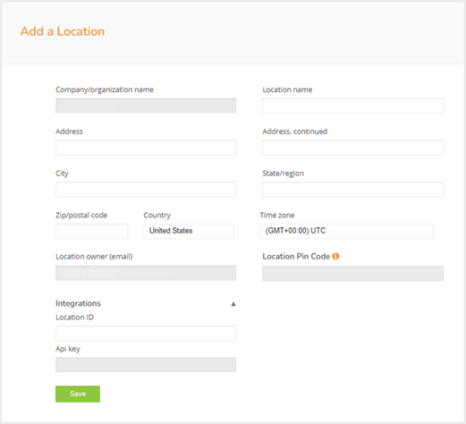The width and height of the screenshot is (466, 424).
Task: Click the Location owner (email) field
Action: click(146, 273)
